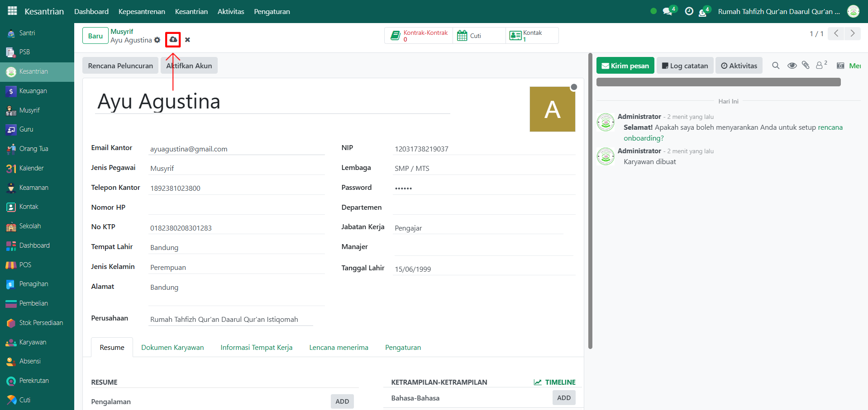Open the gear actions dropdown beside Ayu Agustina

click(157, 40)
